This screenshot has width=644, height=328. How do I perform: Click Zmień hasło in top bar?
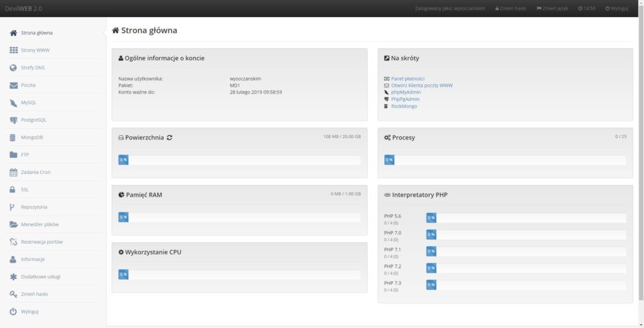pyautogui.click(x=511, y=8)
